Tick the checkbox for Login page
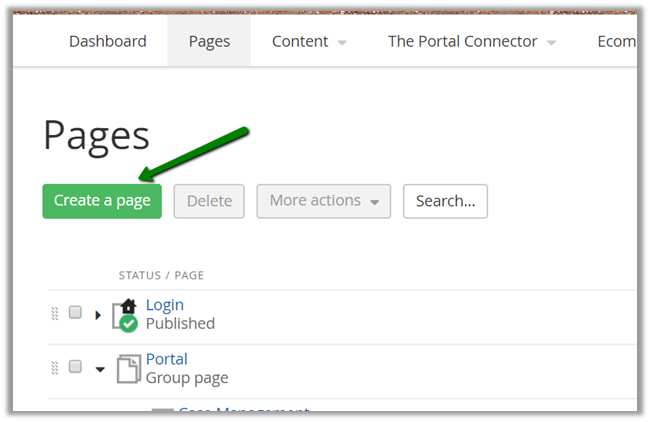Viewport: 650px width, 422px height. (x=75, y=313)
